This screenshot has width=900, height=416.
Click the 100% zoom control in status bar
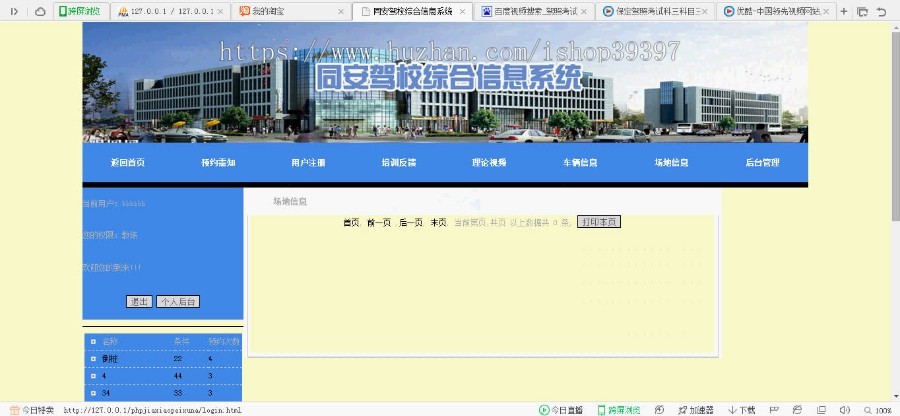point(878,410)
